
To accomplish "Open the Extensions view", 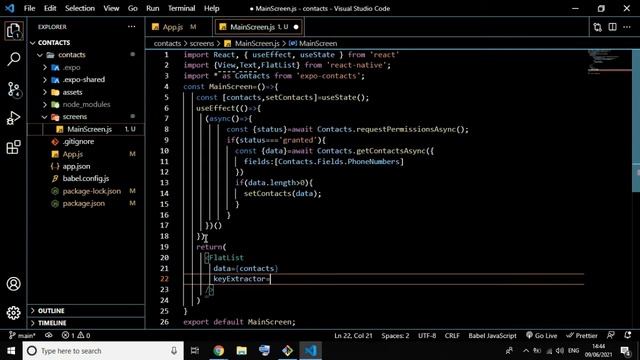I will [13, 147].
